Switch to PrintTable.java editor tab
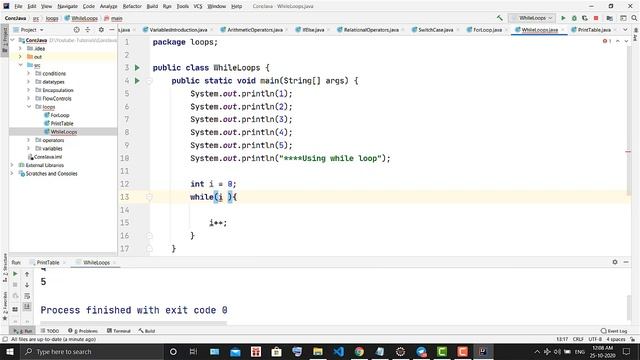 [x=594, y=30]
